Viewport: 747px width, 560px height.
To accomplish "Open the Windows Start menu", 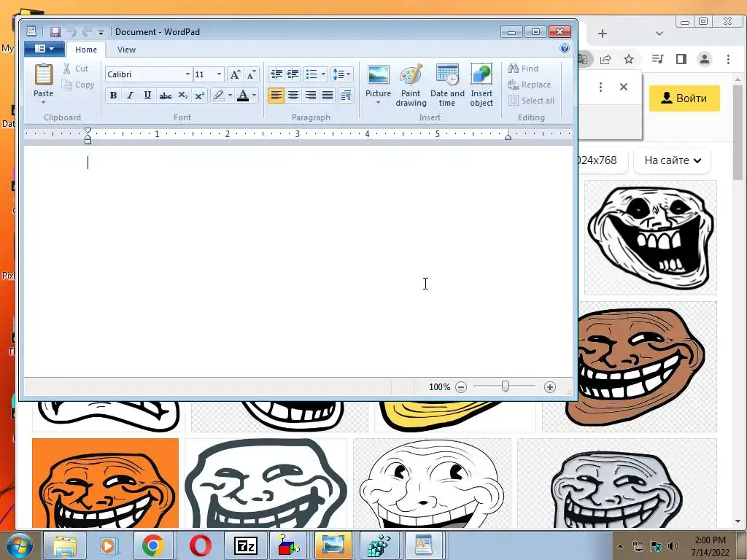I will [x=19, y=545].
